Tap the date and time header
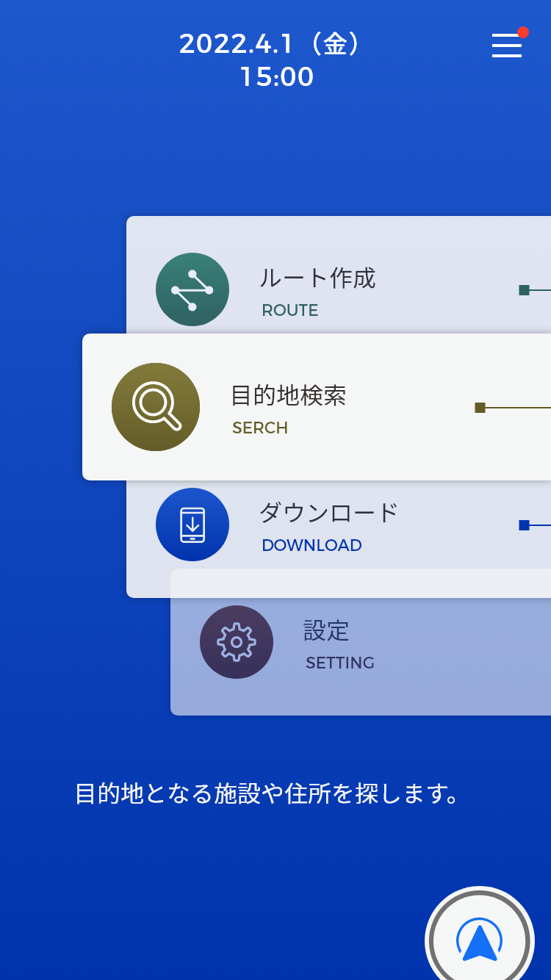Screen dimensions: 551x980 (275, 60)
